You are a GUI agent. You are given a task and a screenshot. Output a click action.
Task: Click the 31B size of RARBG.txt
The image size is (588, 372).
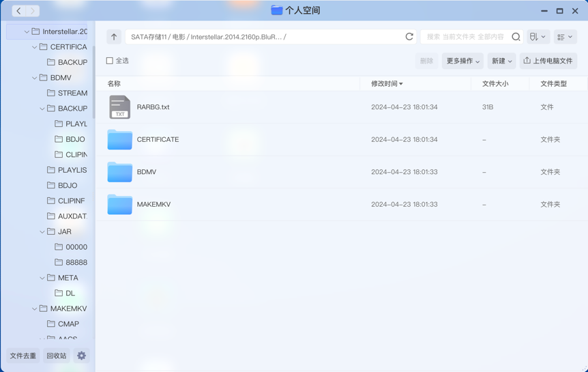pos(488,107)
